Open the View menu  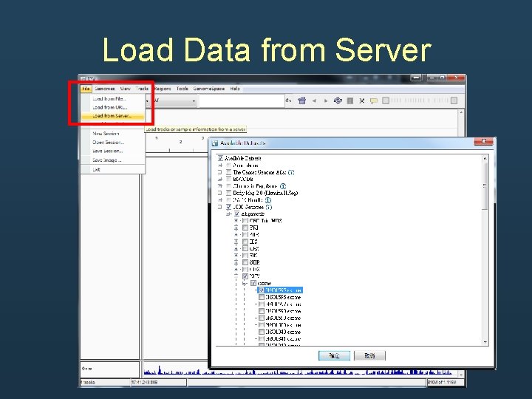coord(125,89)
